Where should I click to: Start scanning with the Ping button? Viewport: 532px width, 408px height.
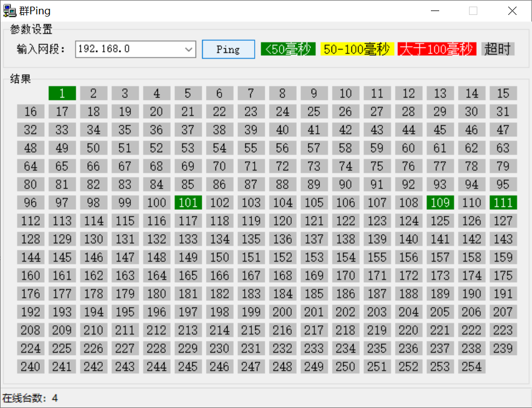pyautogui.click(x=228, y=50)
